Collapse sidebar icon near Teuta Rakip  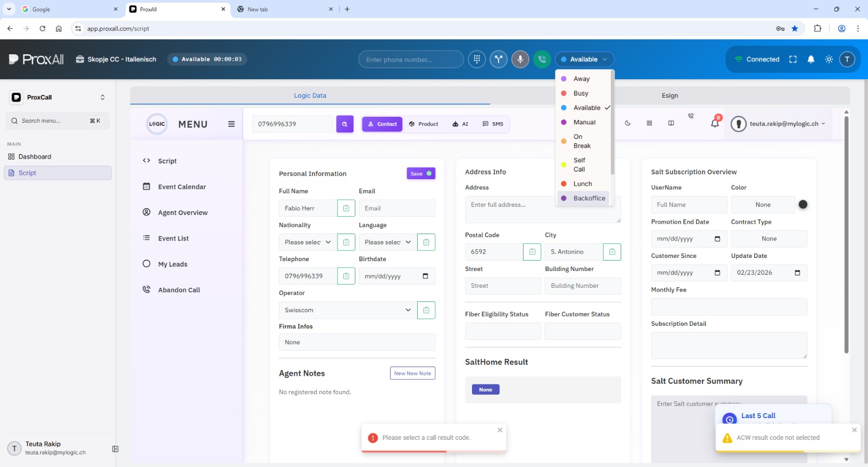(x=115, y=449)
